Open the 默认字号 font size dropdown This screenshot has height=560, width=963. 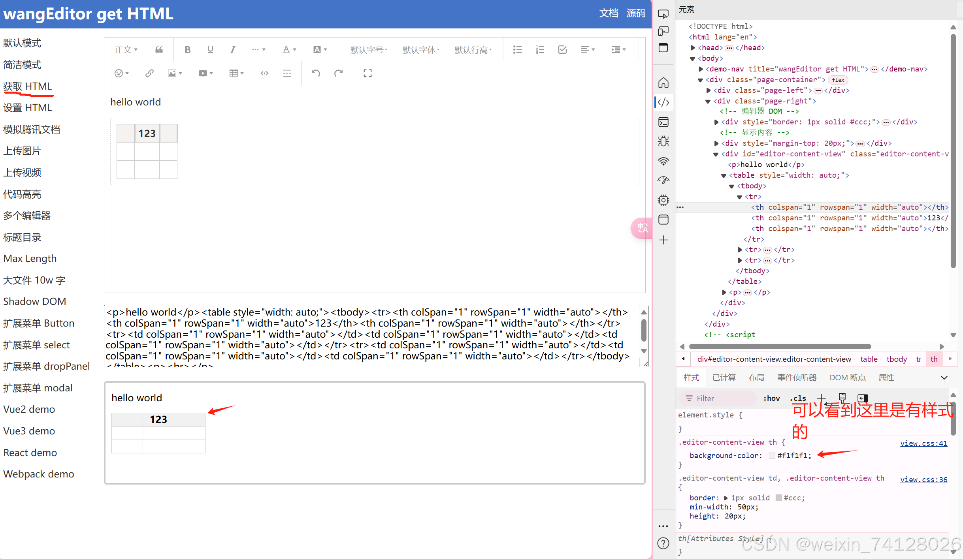point(368,50)
